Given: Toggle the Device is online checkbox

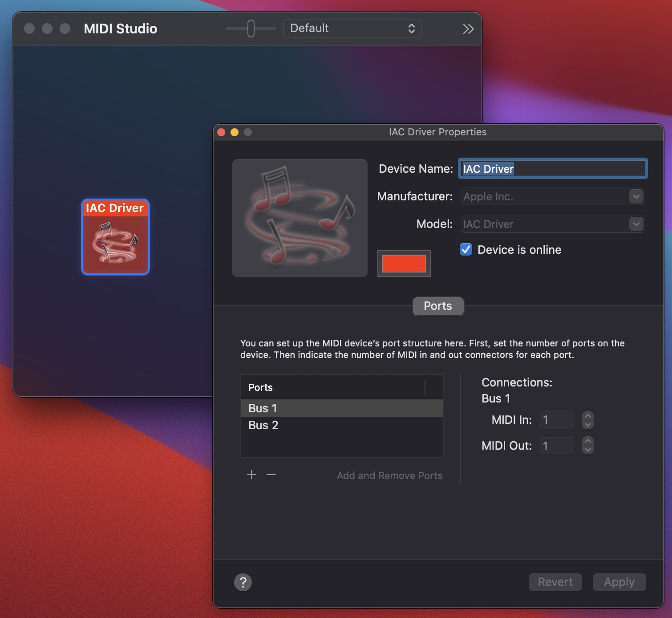Looking at the screenshot, I should 466,249.
